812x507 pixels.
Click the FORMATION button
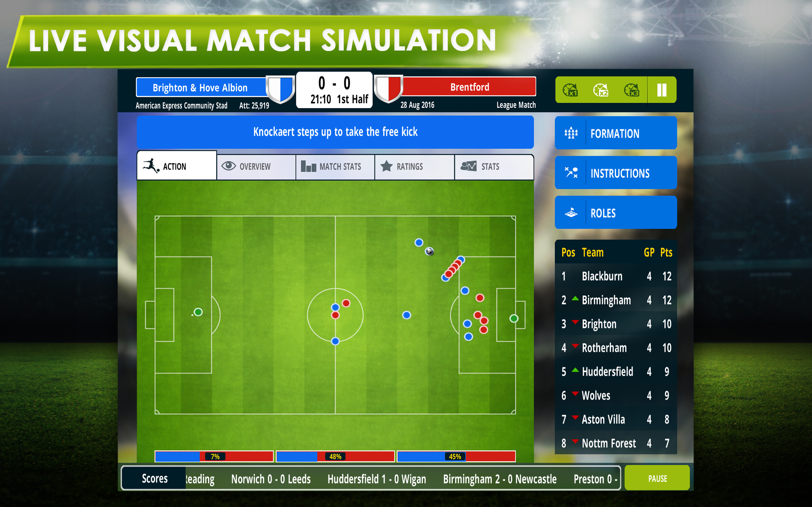(x=616, y=134)
